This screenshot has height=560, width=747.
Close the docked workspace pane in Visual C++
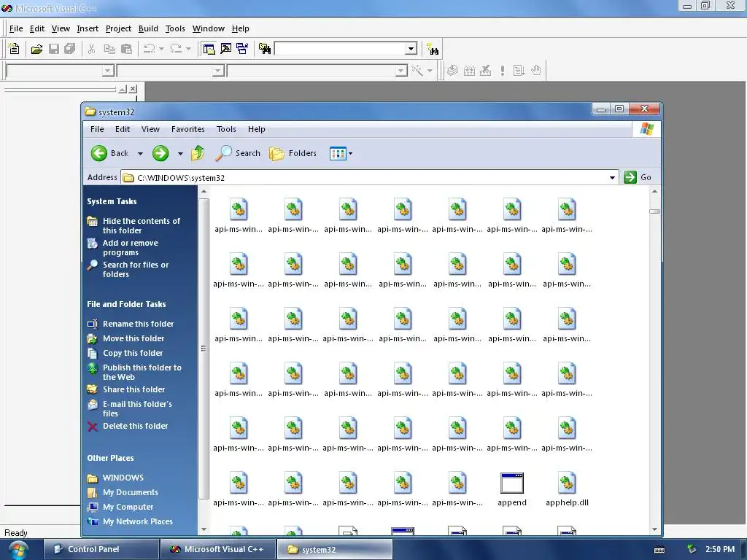133,89
